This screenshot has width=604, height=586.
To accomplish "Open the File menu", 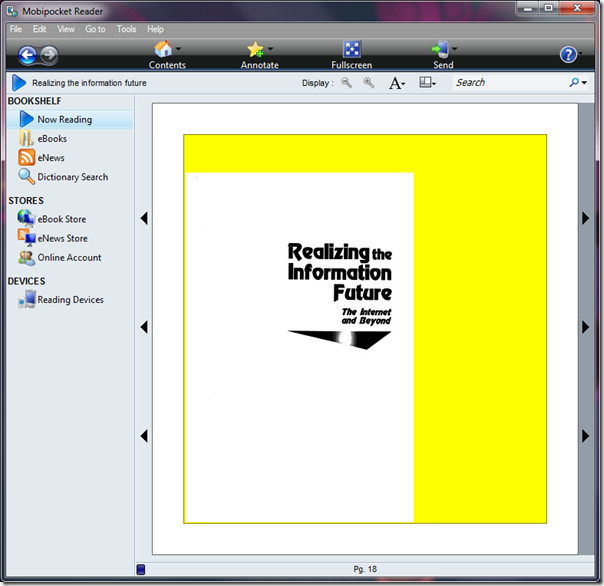I will click(x=16, y=29).
